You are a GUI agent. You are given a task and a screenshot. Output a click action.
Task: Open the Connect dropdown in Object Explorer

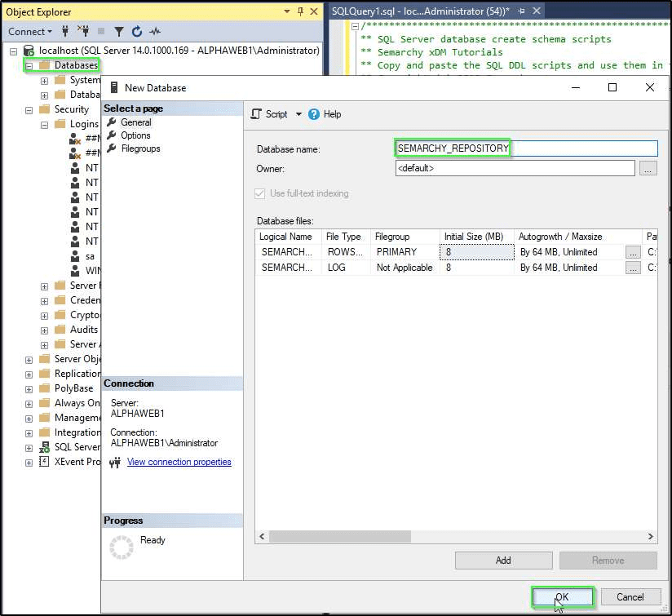[x=30, y=31]
